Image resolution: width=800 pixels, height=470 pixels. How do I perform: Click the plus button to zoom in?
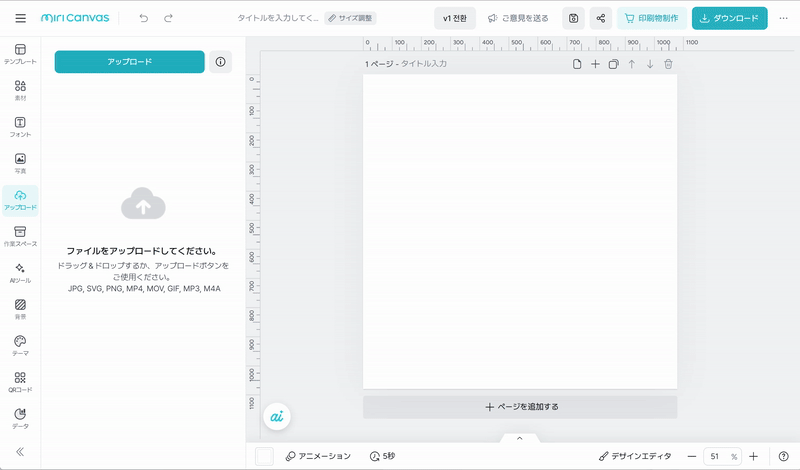753,456
